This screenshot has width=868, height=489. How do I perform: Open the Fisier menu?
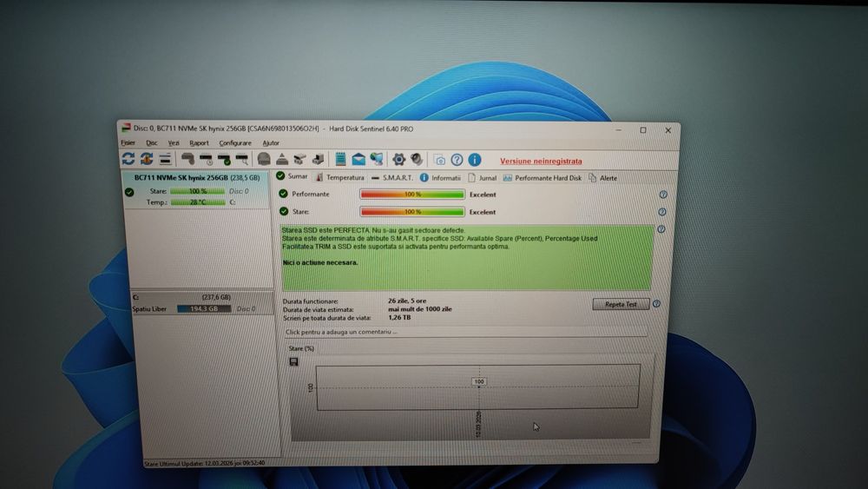coord(128,142)
